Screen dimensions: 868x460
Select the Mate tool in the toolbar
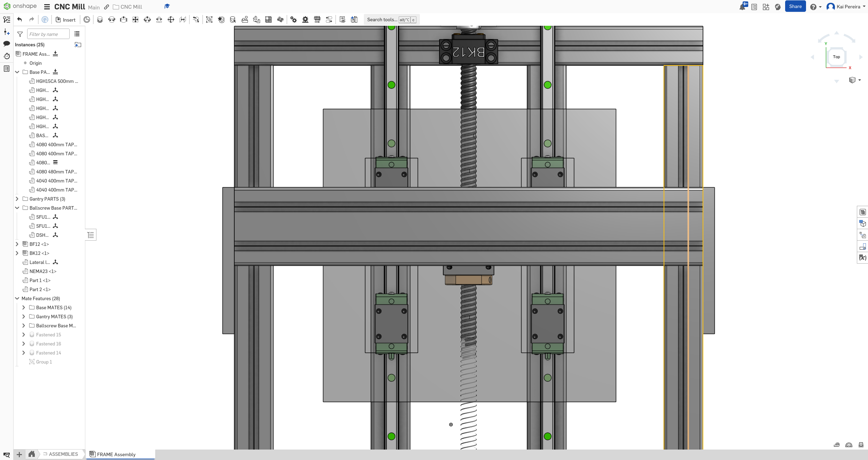[87, 20]
